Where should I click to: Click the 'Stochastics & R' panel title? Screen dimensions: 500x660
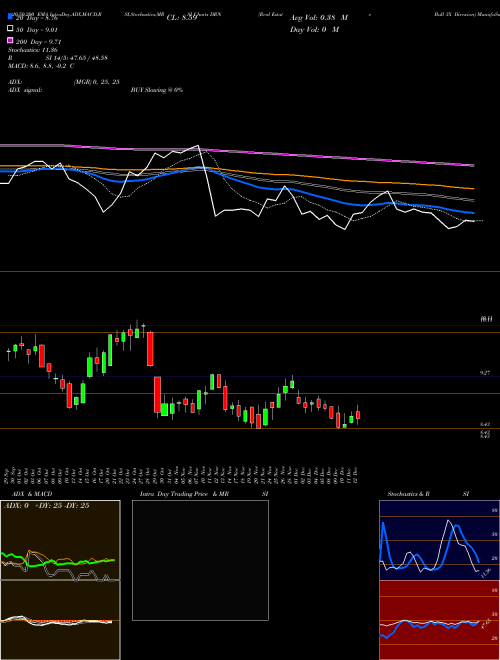(408, 494)
